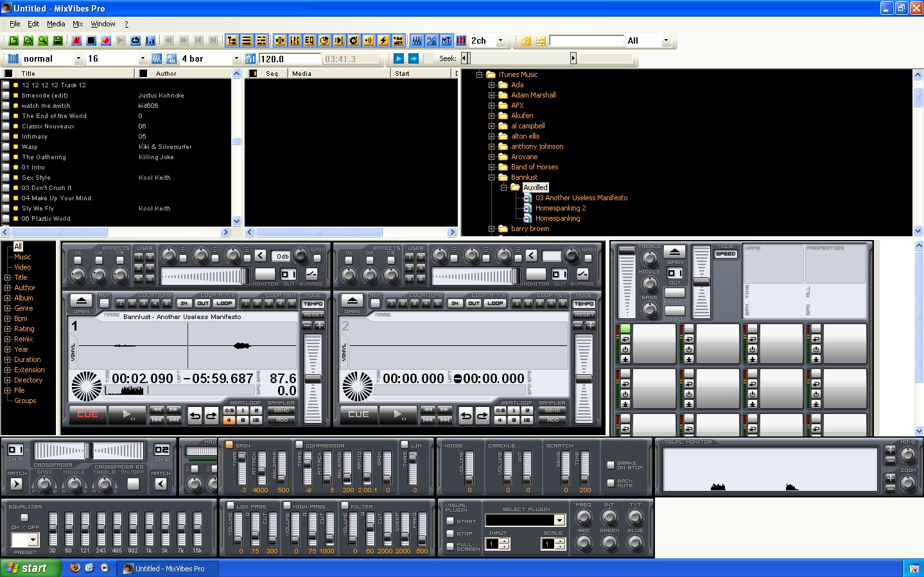The height and width of the screenshot is (577, 924).
Task: Click the undo loop arrow on deck 1
Action: point(195,416)
